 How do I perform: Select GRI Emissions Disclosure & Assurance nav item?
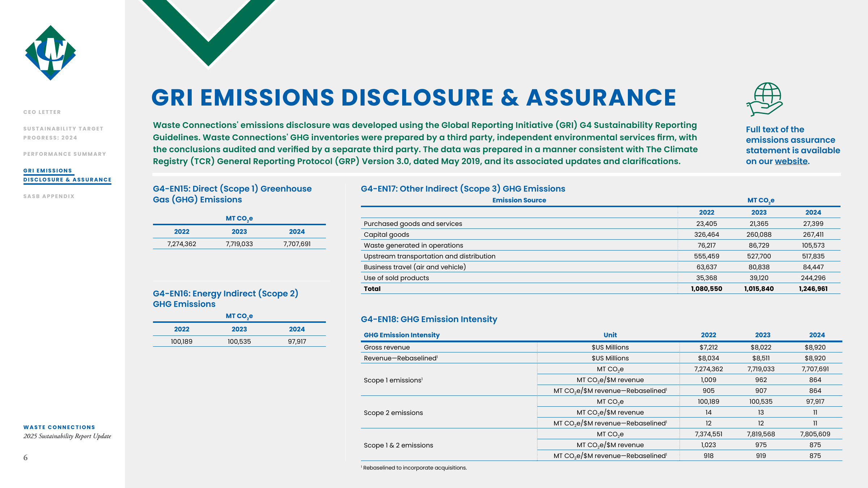pos(67,175)
